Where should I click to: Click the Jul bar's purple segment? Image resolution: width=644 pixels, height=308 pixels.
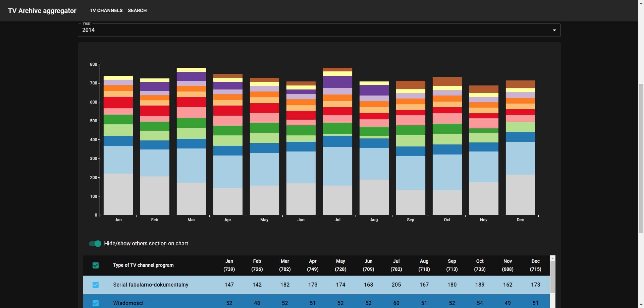pyautogui.click(x=337, y=82)
